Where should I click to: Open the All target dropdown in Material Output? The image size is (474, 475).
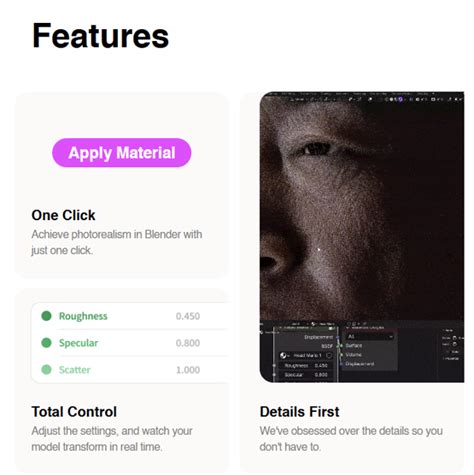pyautogui.click(x=370, y=337)
